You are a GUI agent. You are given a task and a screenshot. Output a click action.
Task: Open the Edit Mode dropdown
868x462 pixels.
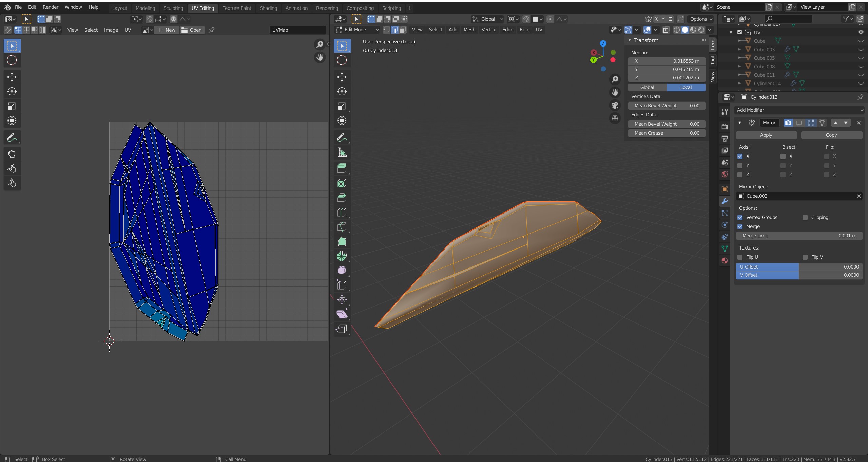tap(357, 30)
